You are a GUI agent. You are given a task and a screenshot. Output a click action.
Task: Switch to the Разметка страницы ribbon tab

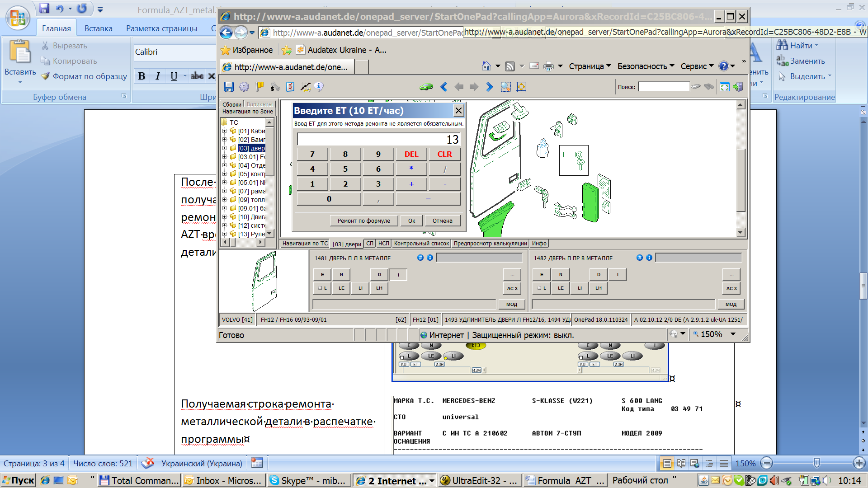tap(162, 28)
